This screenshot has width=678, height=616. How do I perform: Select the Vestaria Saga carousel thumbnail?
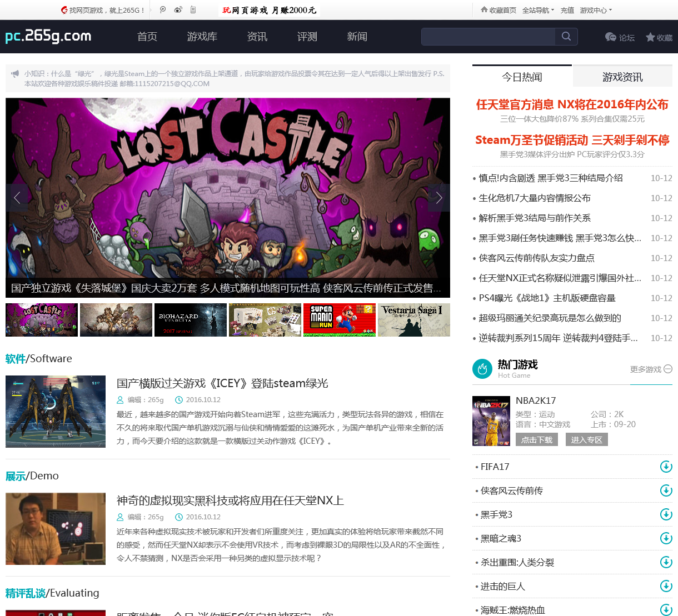(x=414, y=320)
